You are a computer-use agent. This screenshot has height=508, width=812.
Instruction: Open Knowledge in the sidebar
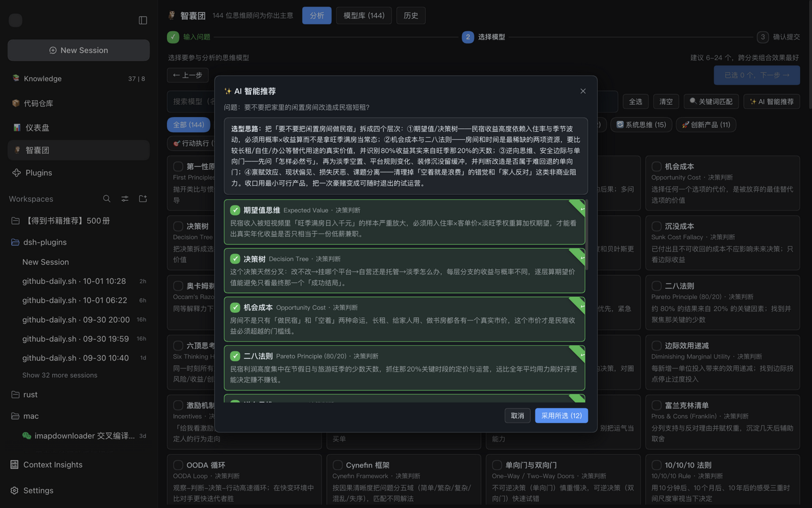78,78
